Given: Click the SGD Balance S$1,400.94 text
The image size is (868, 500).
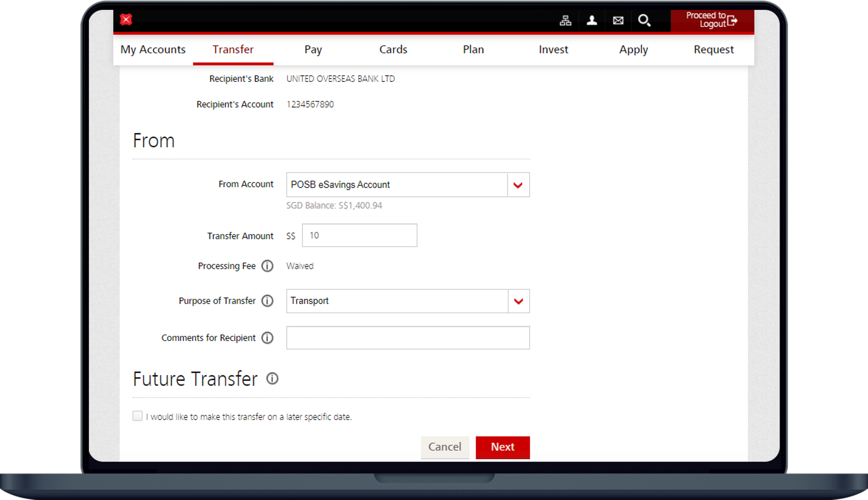Looking at the screenshot, I should point(334,205).
